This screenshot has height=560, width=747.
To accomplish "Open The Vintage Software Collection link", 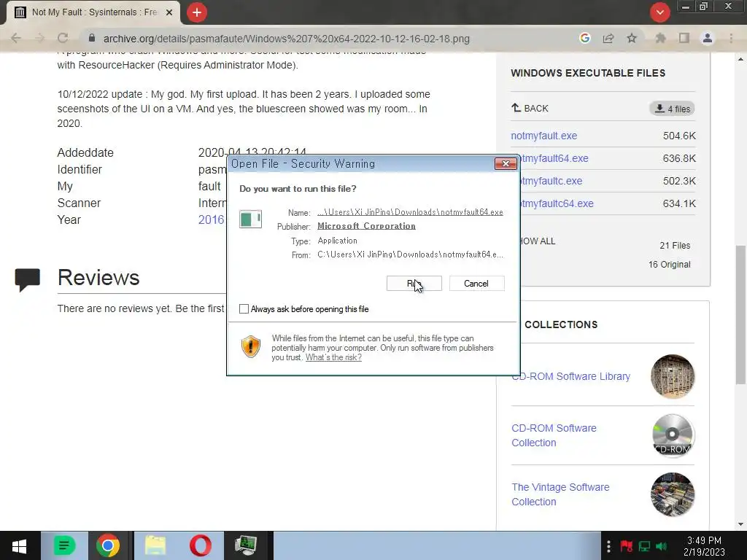I will [x=560, y=494].
